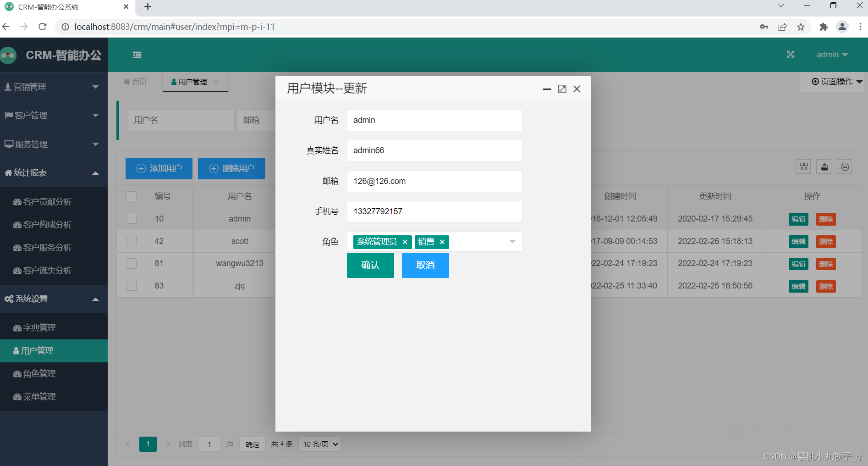Click the 手机号 input field
The height and width of the screenshot is (466, 868).
[x=434, y=211]
